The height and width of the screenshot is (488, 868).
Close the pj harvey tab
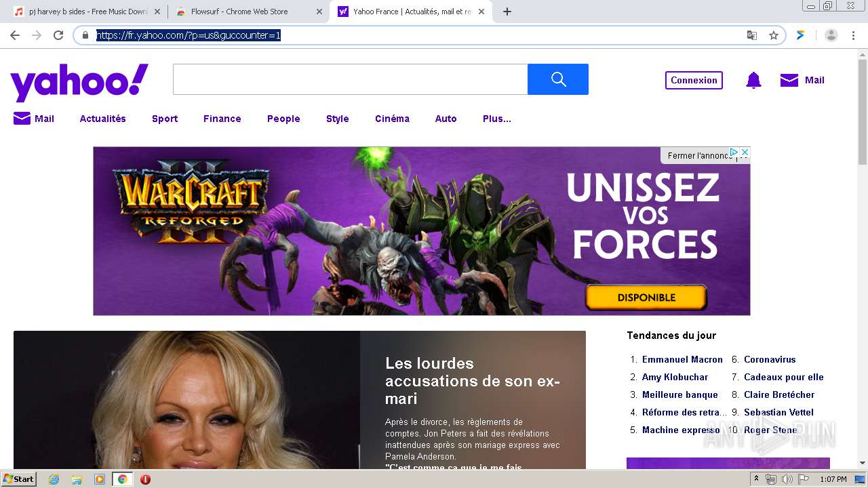157,12
